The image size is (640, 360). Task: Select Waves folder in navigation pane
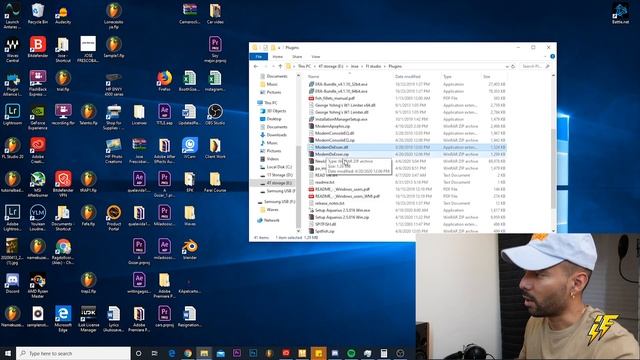coord(272,210)
